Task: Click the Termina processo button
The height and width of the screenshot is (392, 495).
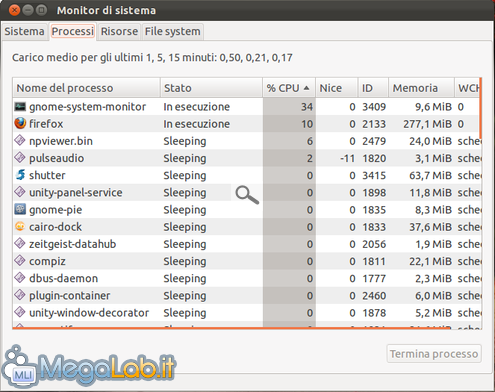Action: tap(434, 354)
